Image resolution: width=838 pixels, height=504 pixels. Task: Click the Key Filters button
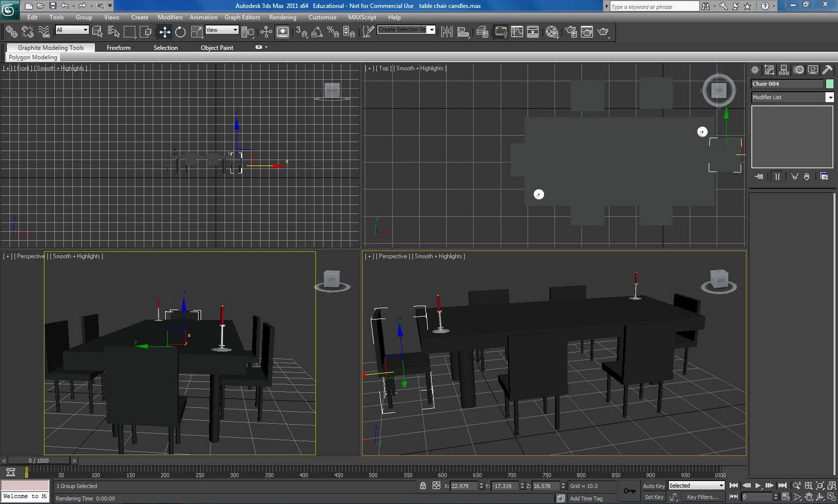pos(702,497)
